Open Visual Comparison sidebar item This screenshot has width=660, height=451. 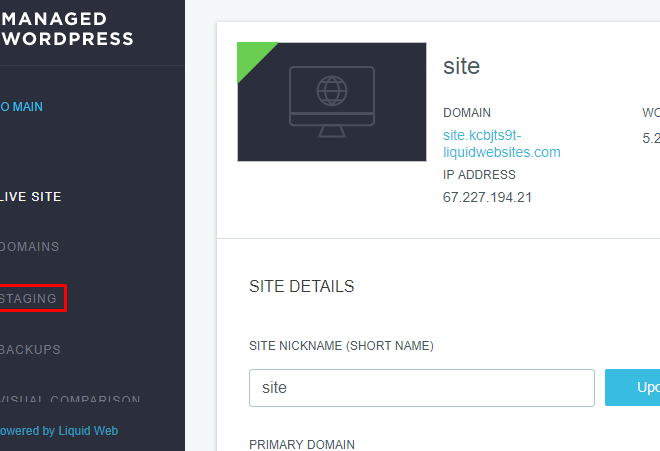70,398
